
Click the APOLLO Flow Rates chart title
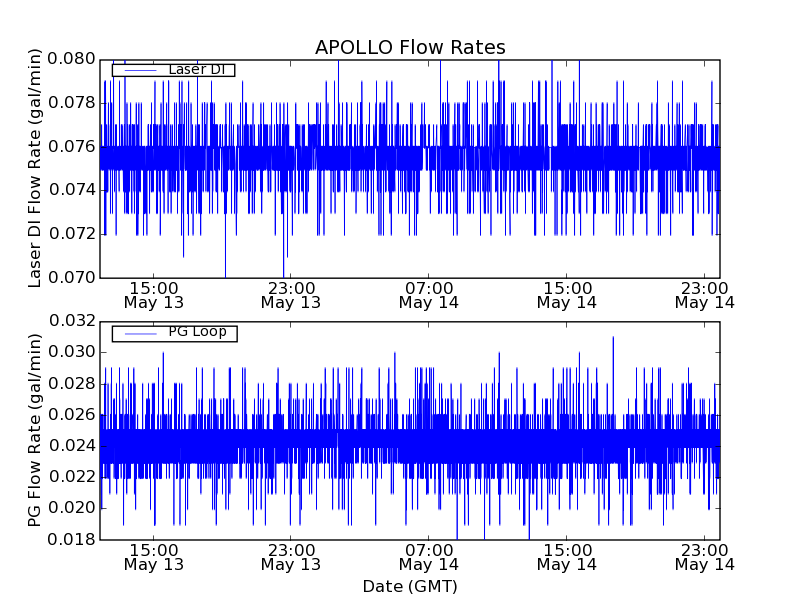410,48
